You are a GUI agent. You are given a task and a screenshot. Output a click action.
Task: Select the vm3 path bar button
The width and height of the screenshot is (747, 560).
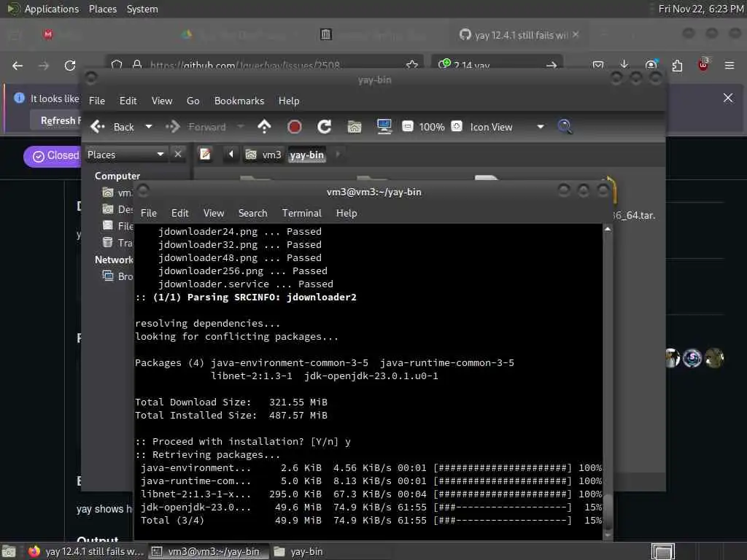pos(263,155)
